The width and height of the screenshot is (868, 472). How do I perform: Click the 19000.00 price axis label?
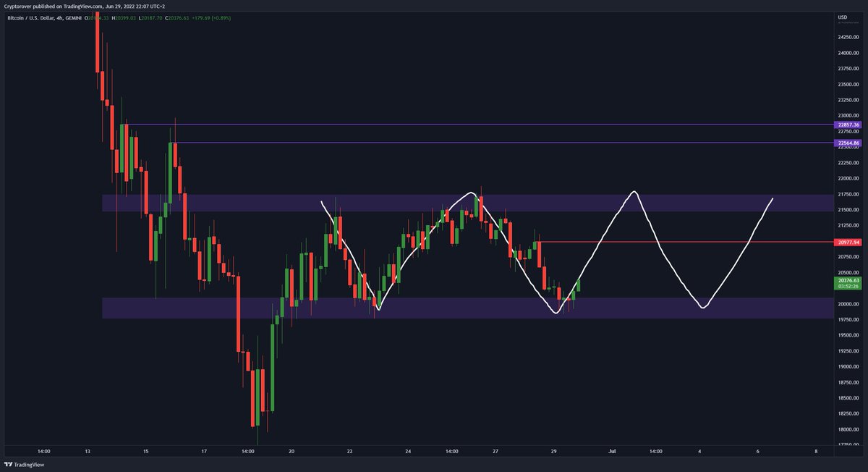[848, 366]
